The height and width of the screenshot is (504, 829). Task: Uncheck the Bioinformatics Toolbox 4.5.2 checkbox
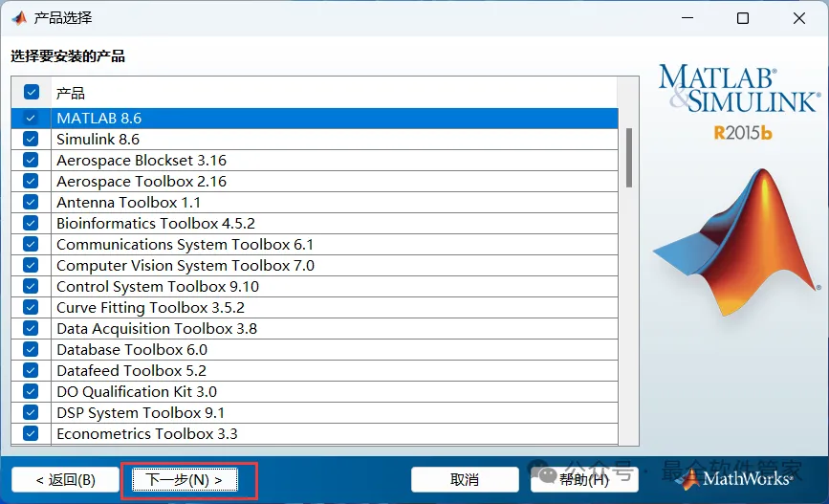31,223
